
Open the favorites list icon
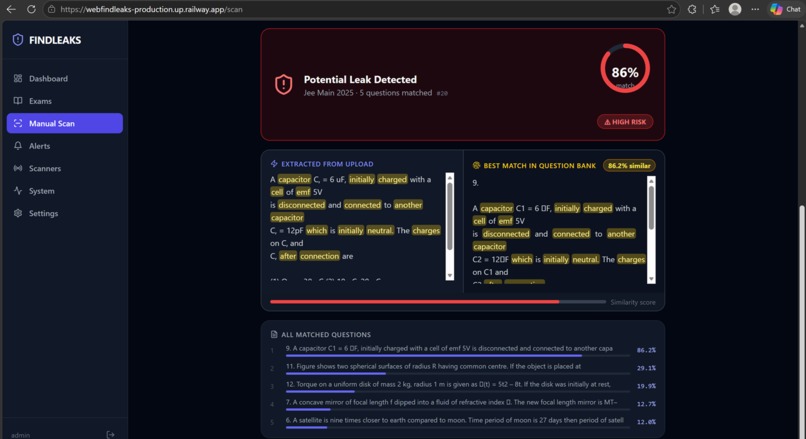(715, 9)
